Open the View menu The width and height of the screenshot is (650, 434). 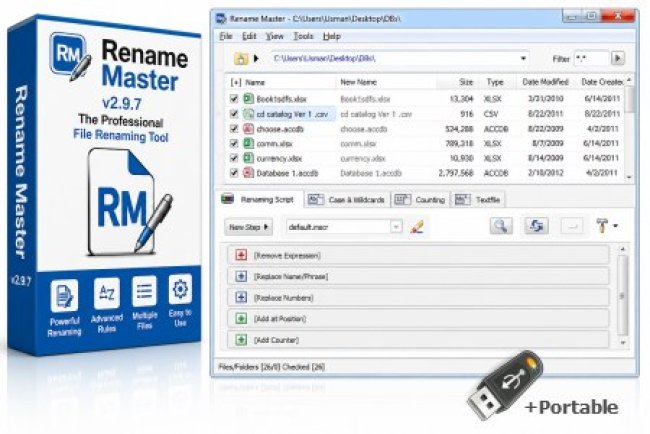click(274, 36)
